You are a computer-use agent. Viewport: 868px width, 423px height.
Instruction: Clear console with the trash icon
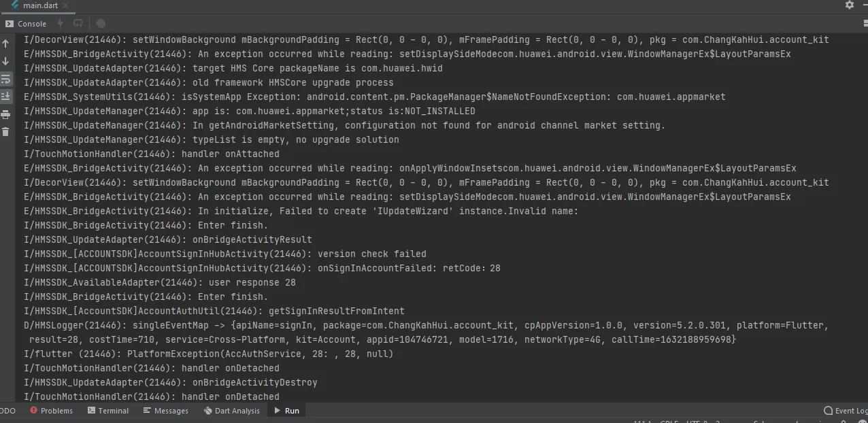coord(5,131)
